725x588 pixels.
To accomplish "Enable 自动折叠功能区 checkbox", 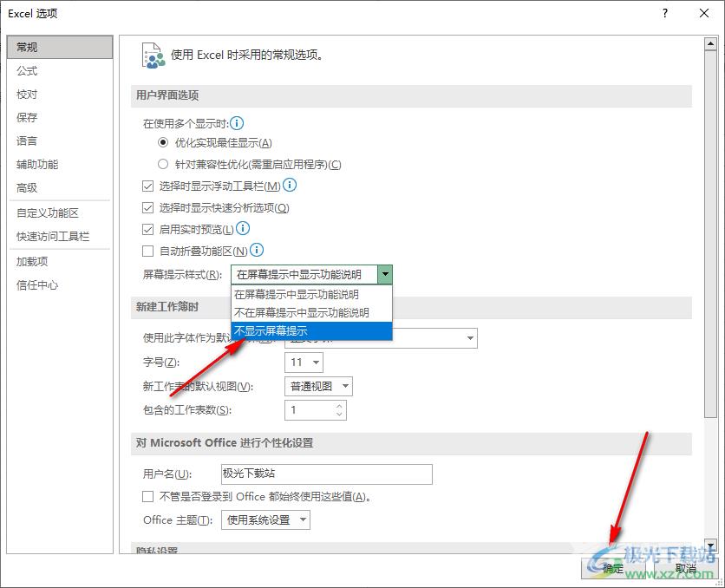I will pyautogui.click(x=147, y=251).
